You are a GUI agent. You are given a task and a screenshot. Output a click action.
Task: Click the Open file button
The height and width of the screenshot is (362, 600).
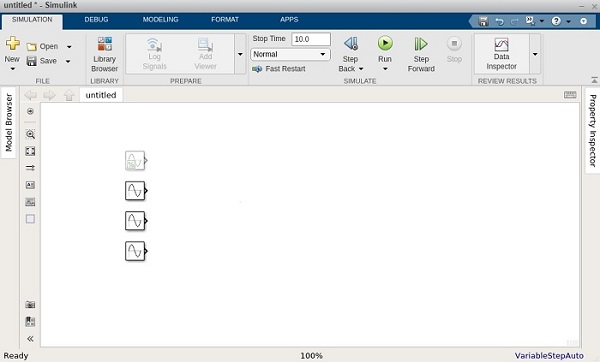[x=42, y=47]
